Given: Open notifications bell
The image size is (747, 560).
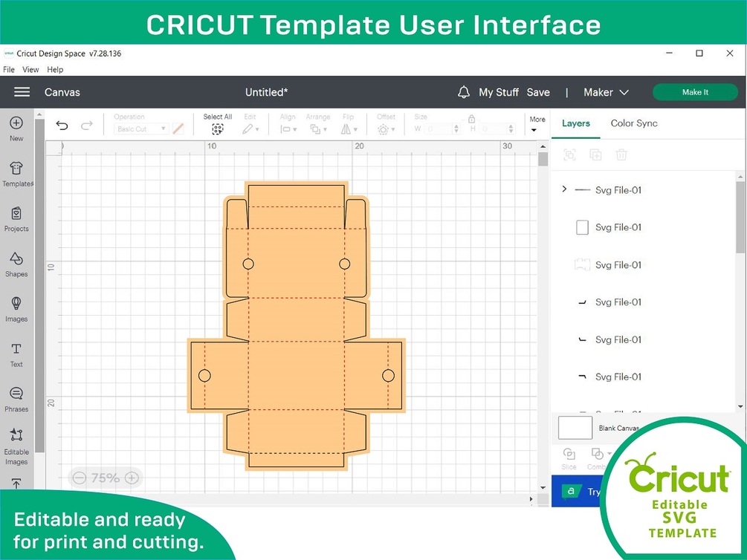Looking at the screenshot, I should click(464, 92).
